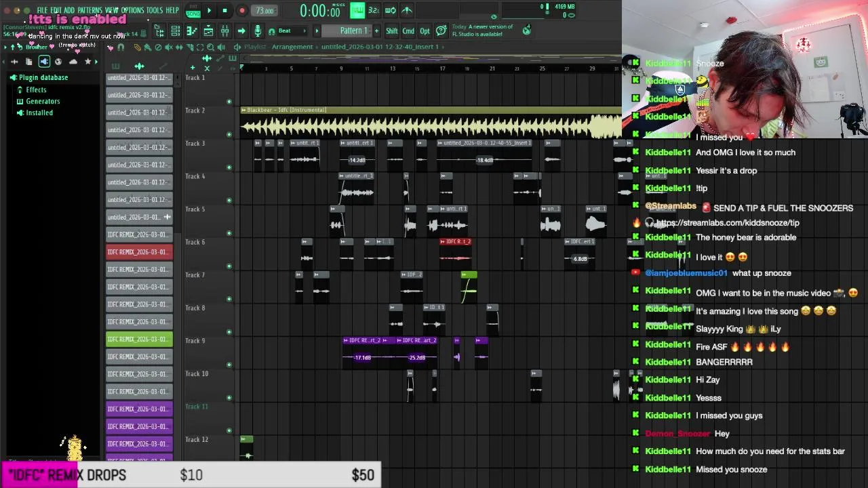Open the PATTERNS menu
This screenshot has height=488, width=868.
pyautogui.click(x=90, y=10)
